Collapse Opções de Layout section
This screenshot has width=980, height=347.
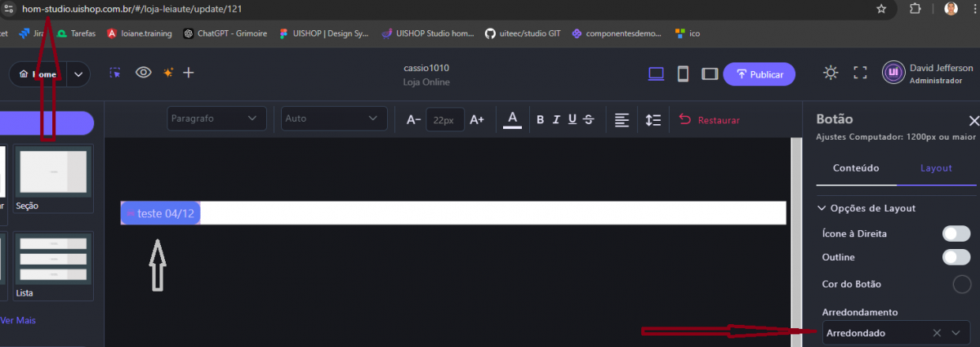pos(822,208)
